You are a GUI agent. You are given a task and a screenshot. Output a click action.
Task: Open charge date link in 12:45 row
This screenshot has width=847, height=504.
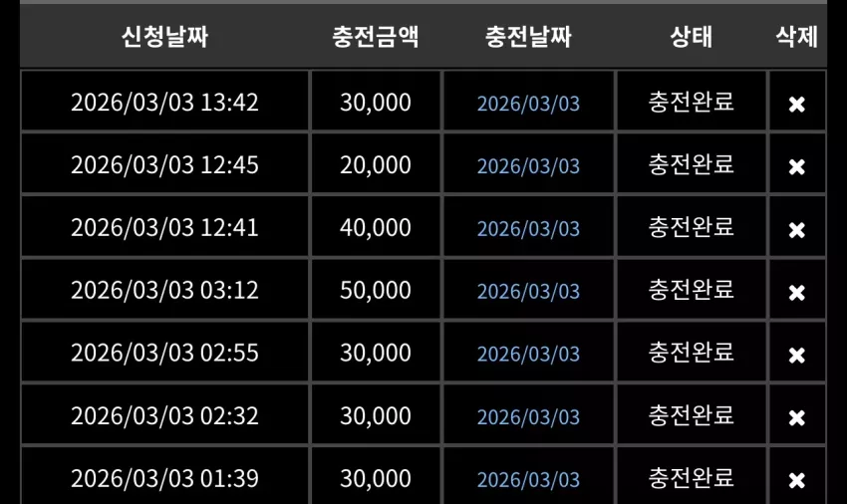pos(528,165)
